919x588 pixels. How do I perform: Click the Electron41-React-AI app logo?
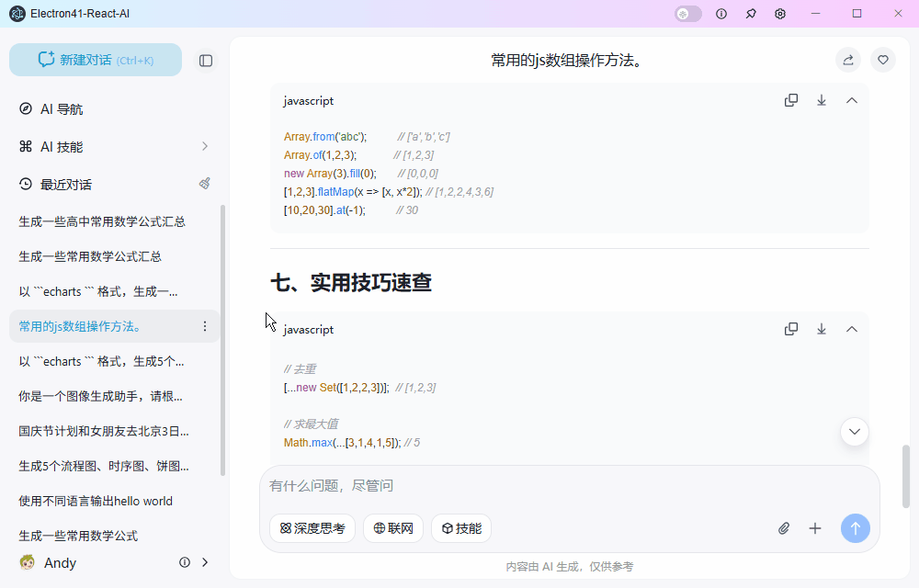(x=17, y=14)
